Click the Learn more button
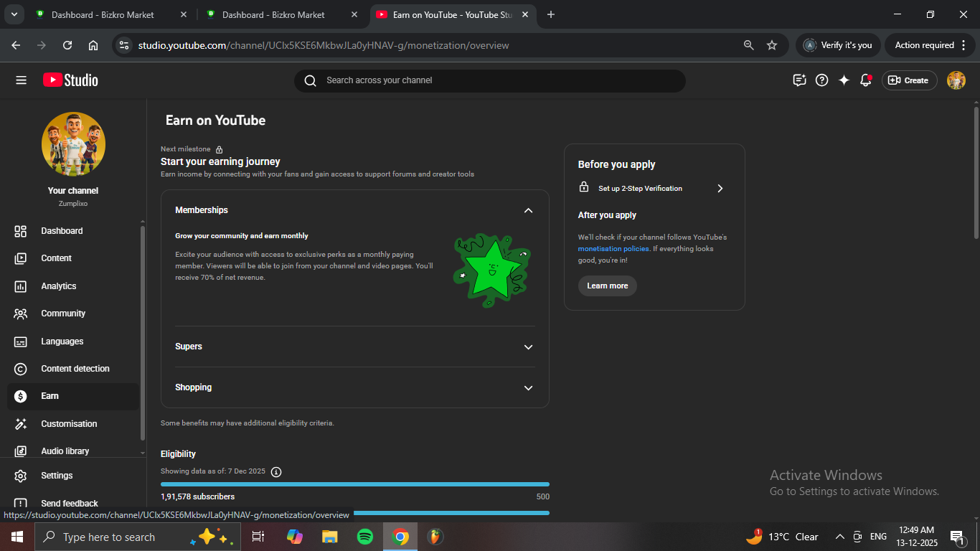The image size is (980, 551). [x=607, y=286]
